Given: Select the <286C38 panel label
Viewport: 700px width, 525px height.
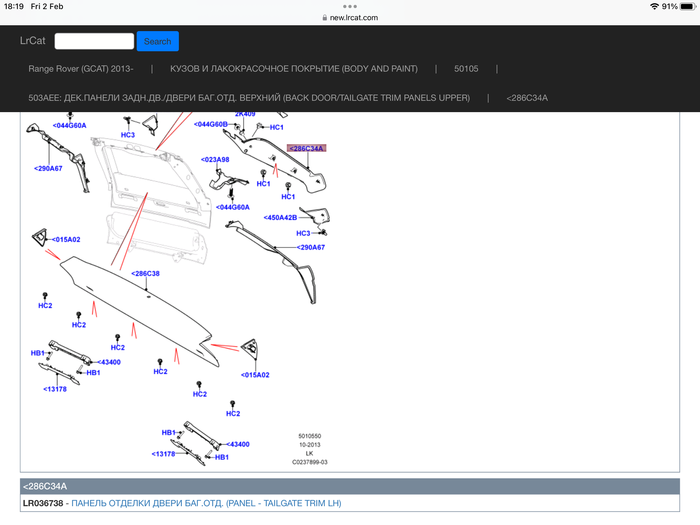Looking at the screenshot, I should (x=146, y=273).
